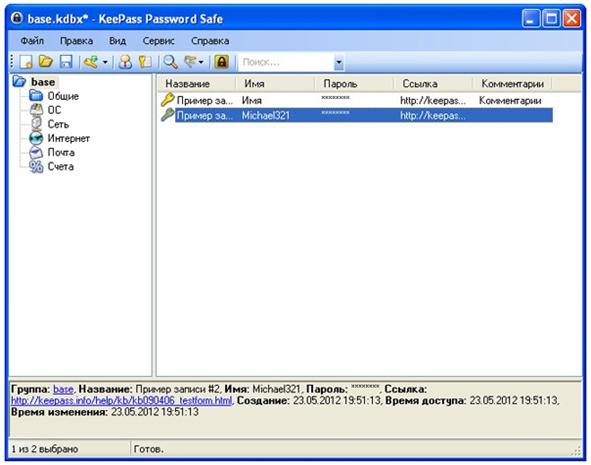Click the Michael321 user name cell
The image size is (591, 465).
pyautogui.click(x=266, y=115)
